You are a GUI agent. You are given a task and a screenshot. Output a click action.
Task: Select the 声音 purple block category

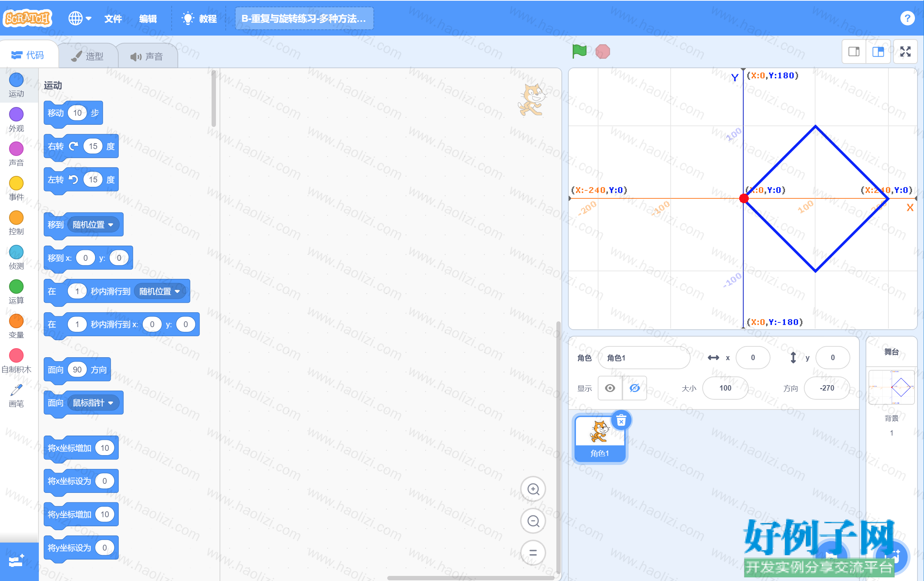click(16, 154)
